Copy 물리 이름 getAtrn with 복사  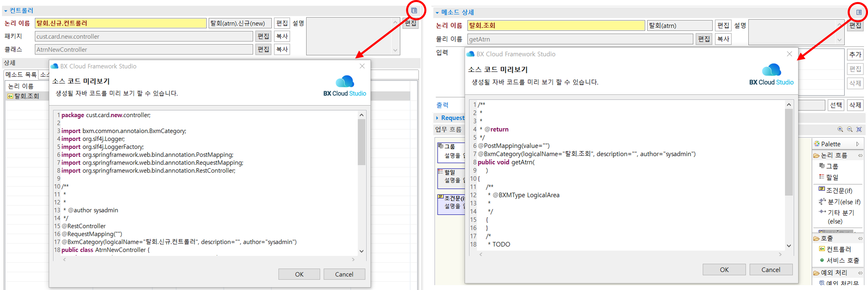723,39
